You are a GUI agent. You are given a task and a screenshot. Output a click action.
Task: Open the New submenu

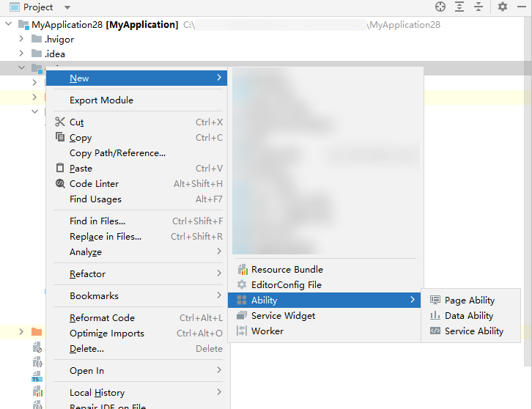[x=136, y=78]
